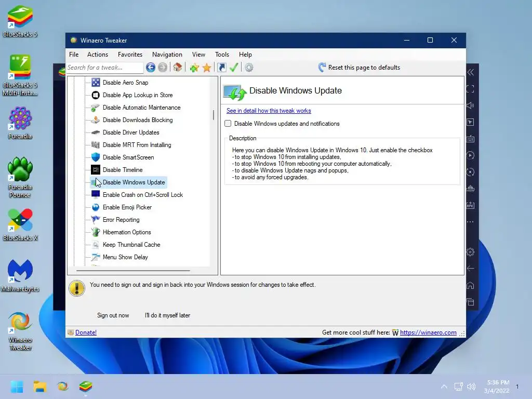
Task: Open Windows Start button on taskbar
Action: (x=17, y=387)
